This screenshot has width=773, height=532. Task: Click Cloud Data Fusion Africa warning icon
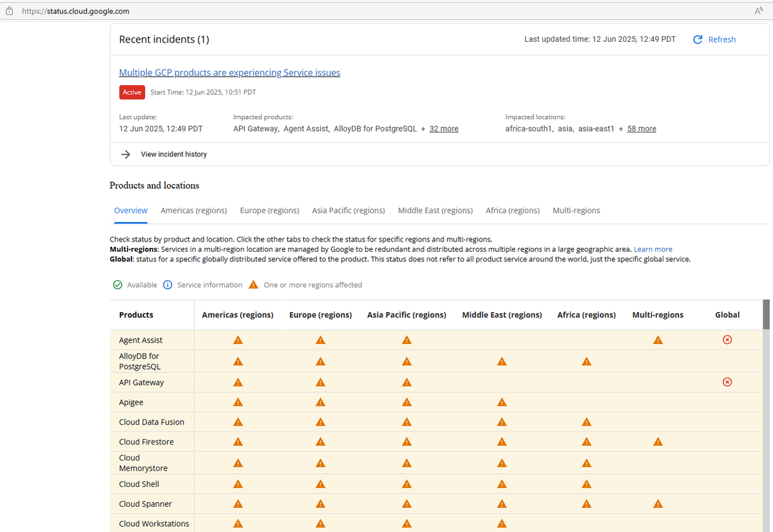(x=586, y=423)
